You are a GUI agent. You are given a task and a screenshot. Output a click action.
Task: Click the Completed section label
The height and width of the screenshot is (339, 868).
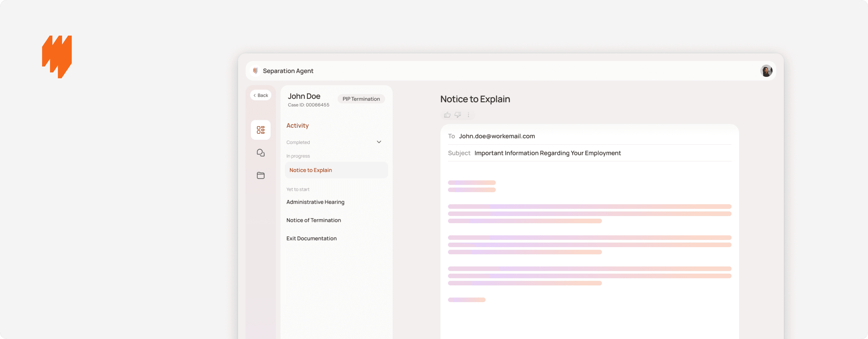[x=298, y=142]
